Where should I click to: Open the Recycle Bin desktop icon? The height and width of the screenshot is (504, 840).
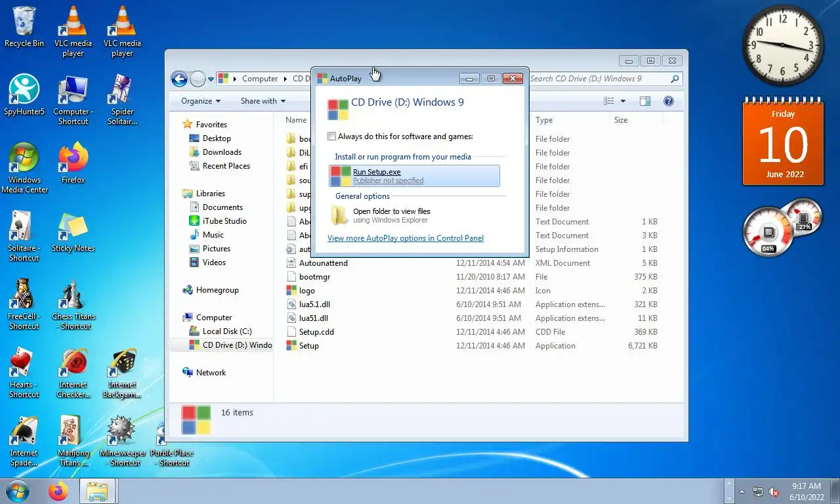24,28
